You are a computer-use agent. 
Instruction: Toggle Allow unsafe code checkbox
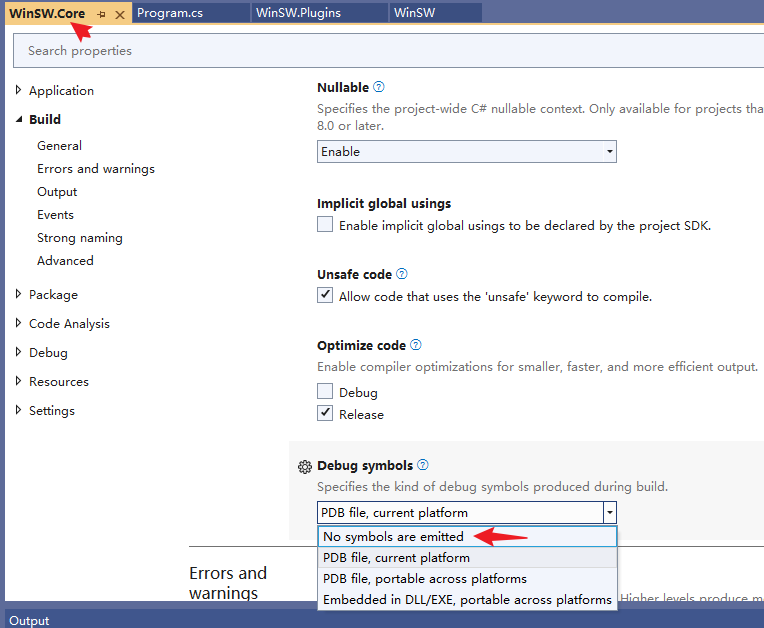[325, 295]
